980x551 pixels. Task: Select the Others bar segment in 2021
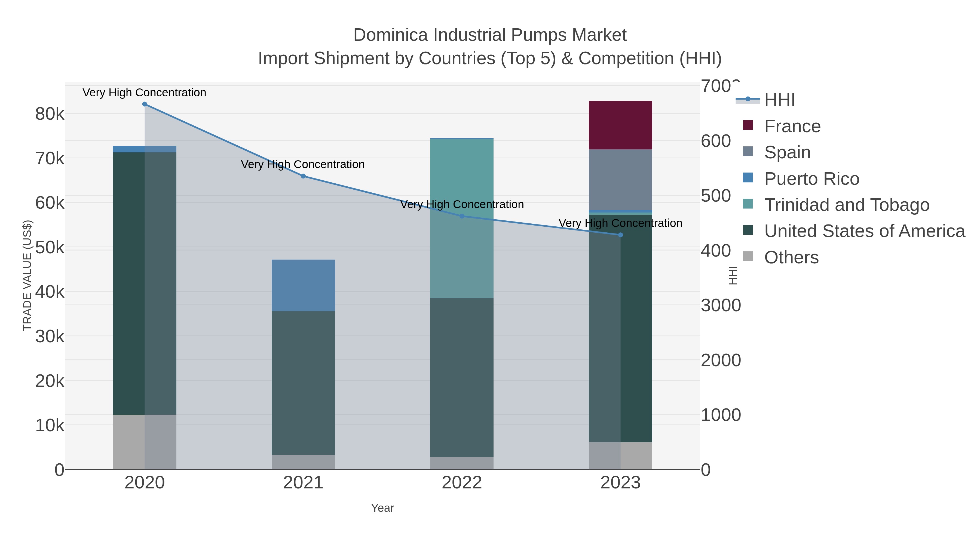(x=303, y=462)
